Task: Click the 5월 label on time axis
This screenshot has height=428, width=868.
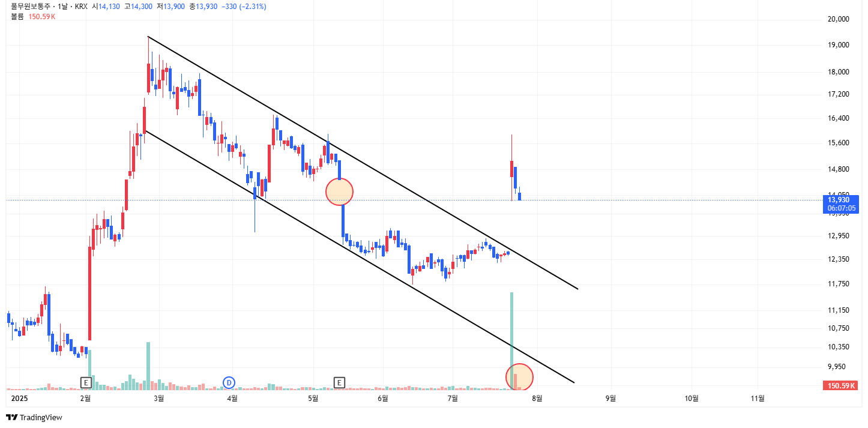Action: tap(313, 397)
